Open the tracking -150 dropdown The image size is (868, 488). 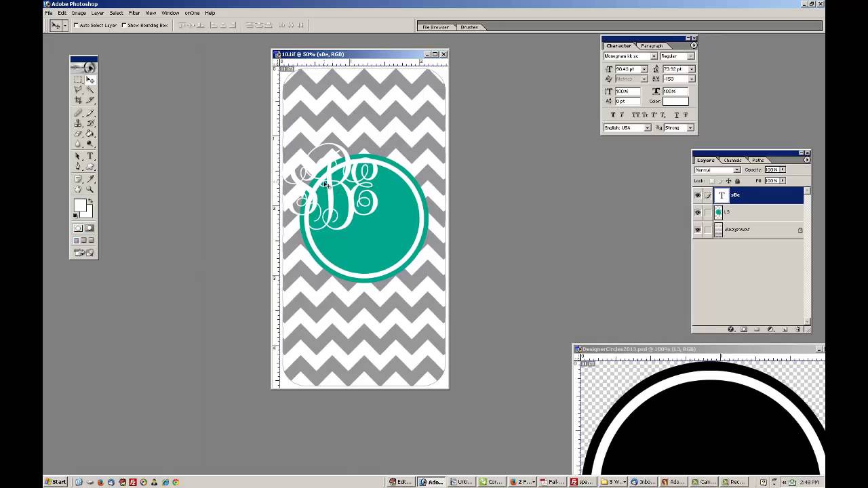tap(692, 79)
